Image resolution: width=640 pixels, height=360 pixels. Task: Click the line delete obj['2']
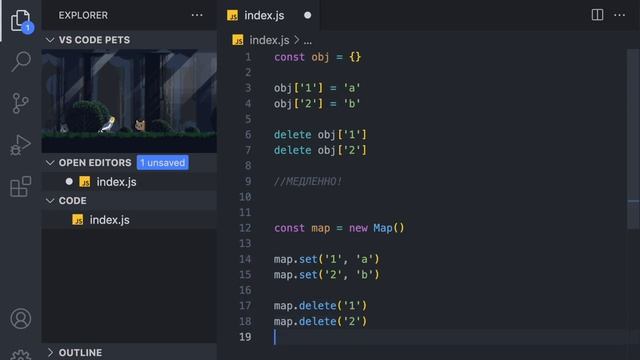(320, 150)
